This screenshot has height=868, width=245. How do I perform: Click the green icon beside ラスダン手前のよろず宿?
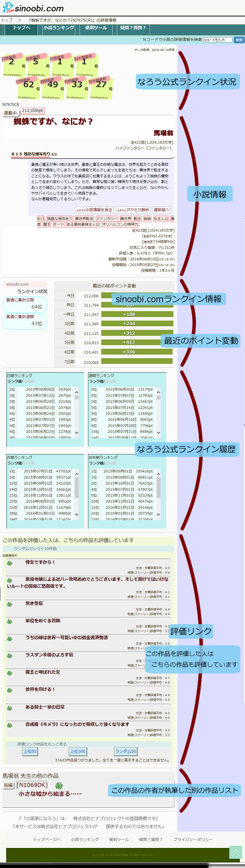9,656
